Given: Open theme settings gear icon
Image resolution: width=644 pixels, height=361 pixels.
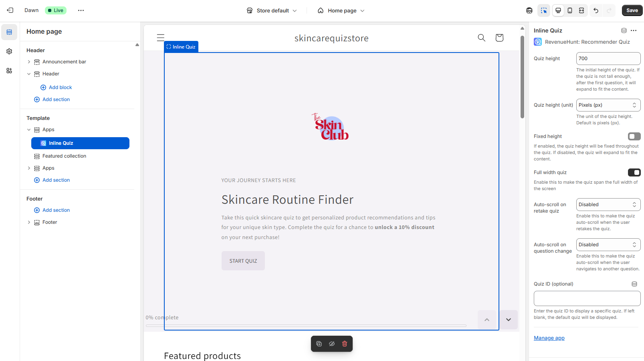Looking at the screenshot, I should pyautogui.click(x=9, y=51).
